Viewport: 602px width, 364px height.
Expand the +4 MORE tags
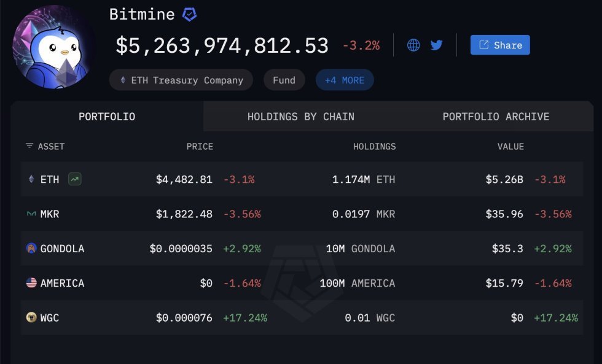345,80
